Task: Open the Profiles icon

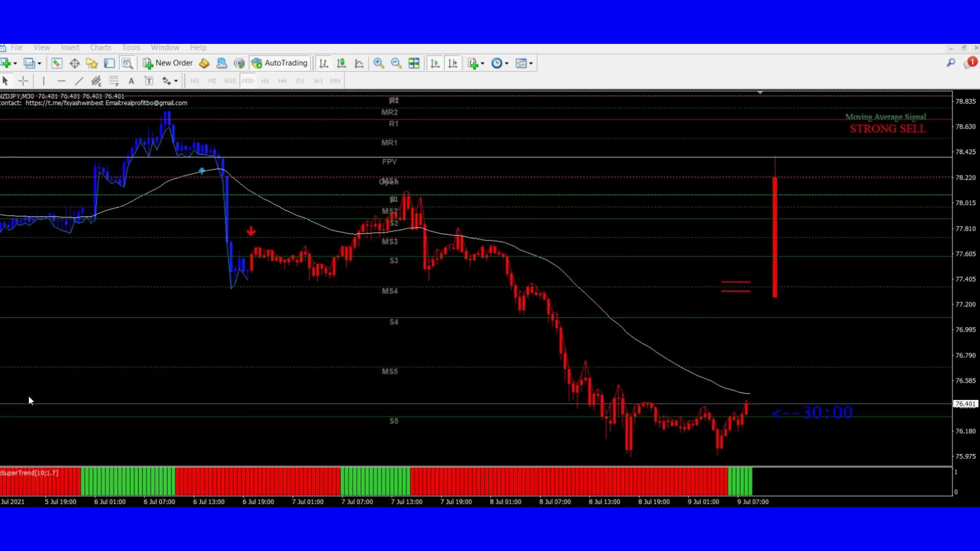Action: (x=29, y=63)
